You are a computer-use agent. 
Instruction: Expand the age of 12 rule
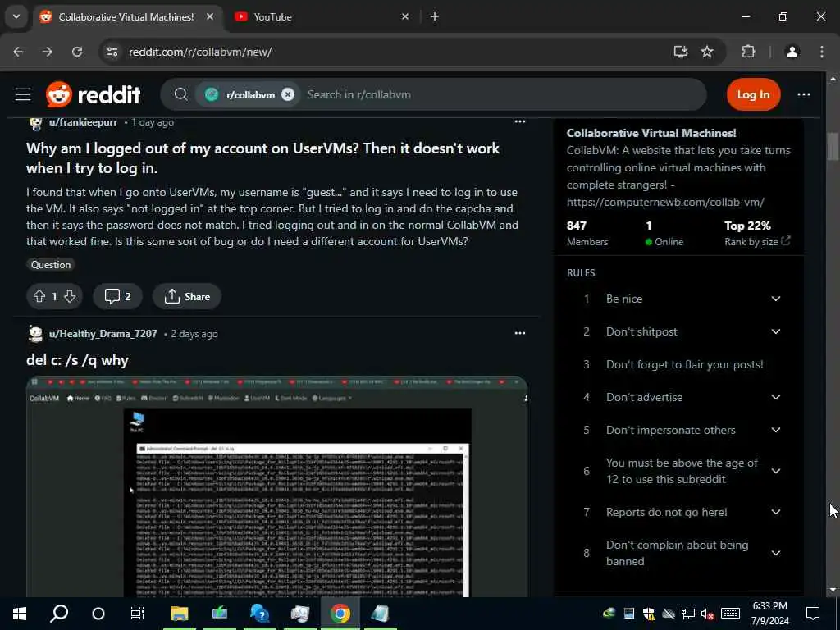click(776, 471)
